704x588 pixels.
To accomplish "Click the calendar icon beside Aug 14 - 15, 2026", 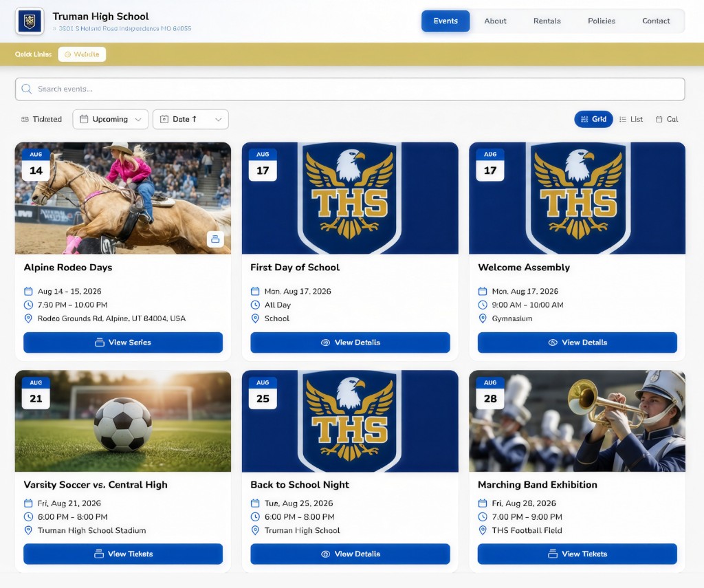I will 28,292.
